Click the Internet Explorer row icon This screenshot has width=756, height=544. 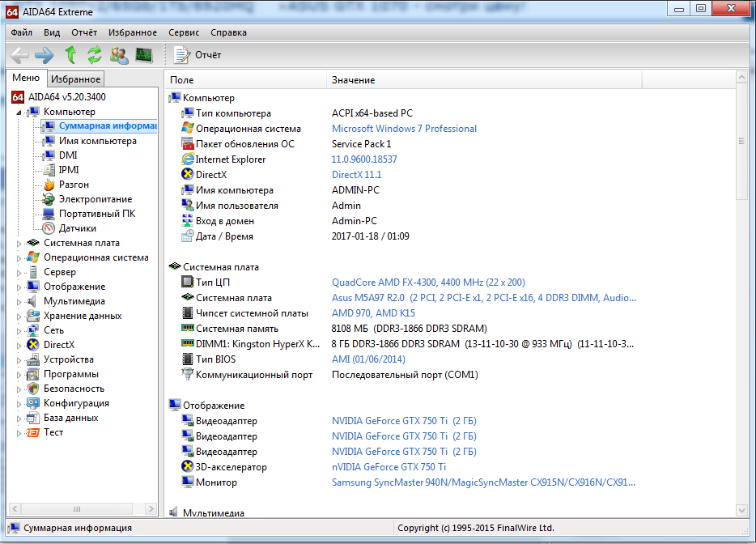pos(188,159)
